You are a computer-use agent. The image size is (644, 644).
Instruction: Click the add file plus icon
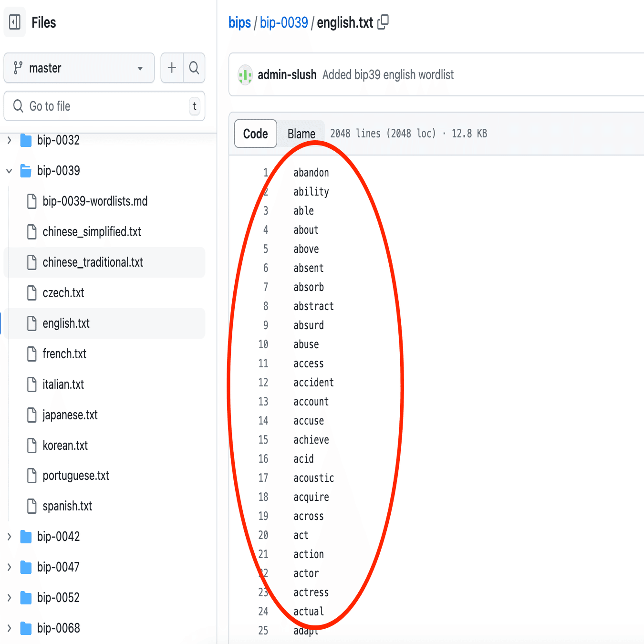171,68
